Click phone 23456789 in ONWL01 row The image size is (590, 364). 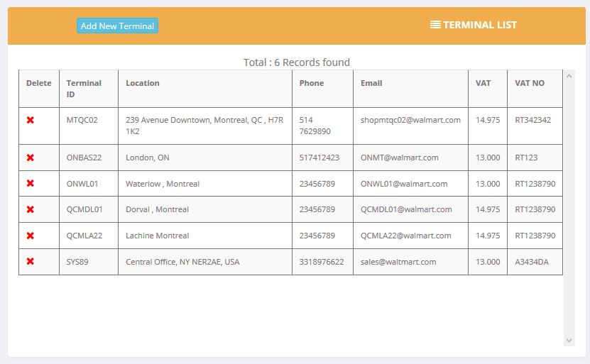317,184
